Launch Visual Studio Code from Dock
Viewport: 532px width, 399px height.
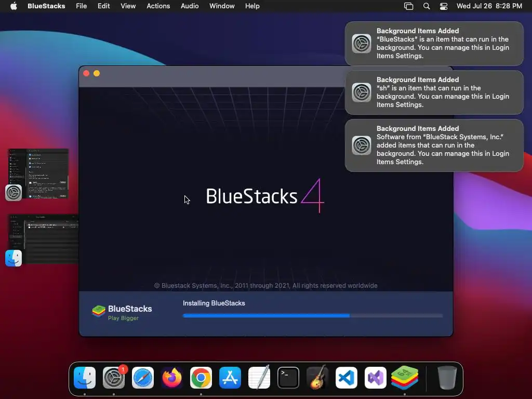347,378
